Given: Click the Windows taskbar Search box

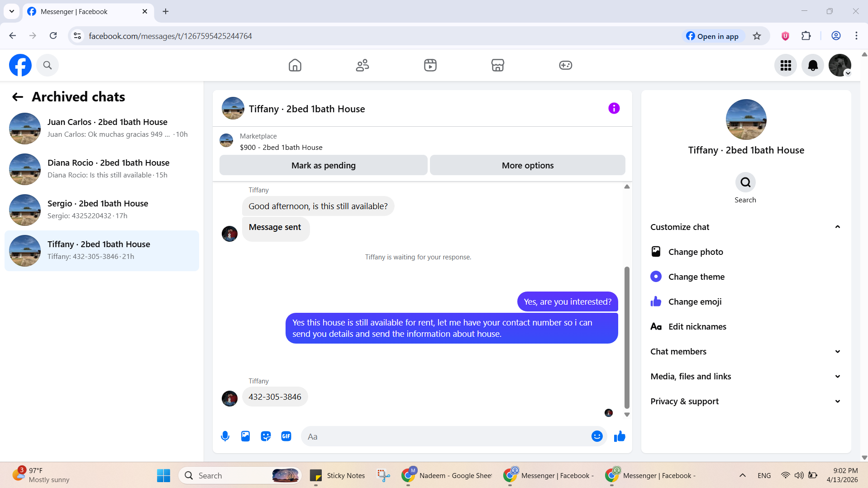Looking at the screenshot, I should tap(240, 475).
